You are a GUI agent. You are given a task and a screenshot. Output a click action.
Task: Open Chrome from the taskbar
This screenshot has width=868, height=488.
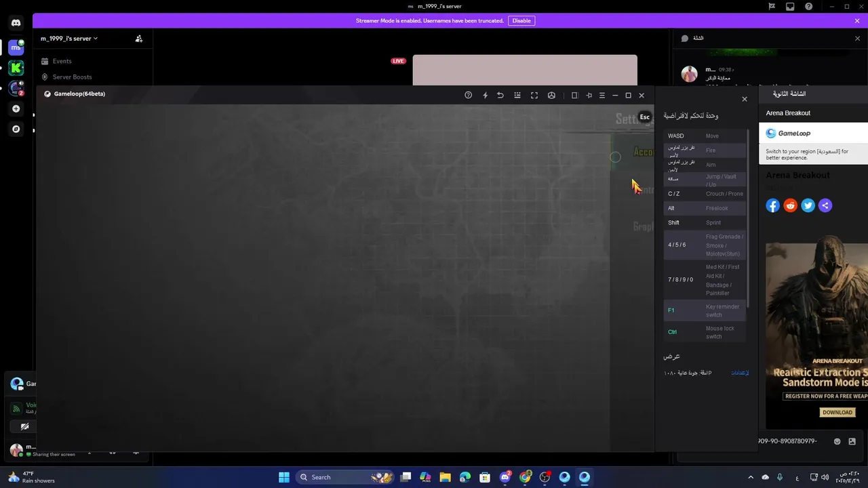(x=525, y=477)
